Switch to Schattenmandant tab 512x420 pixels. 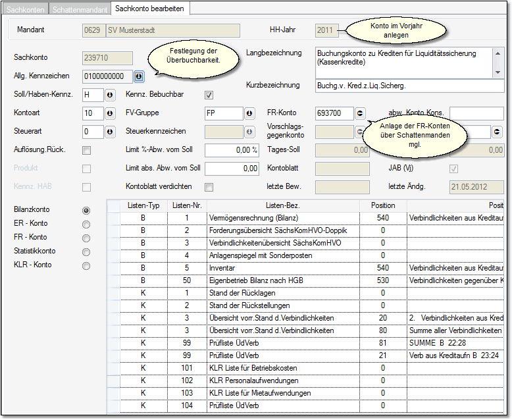pyautogui.click(x=80, y=9)
